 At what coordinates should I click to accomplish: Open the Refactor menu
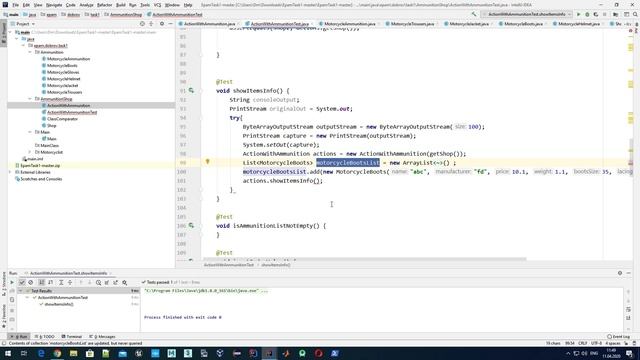(x=104, y=5)
